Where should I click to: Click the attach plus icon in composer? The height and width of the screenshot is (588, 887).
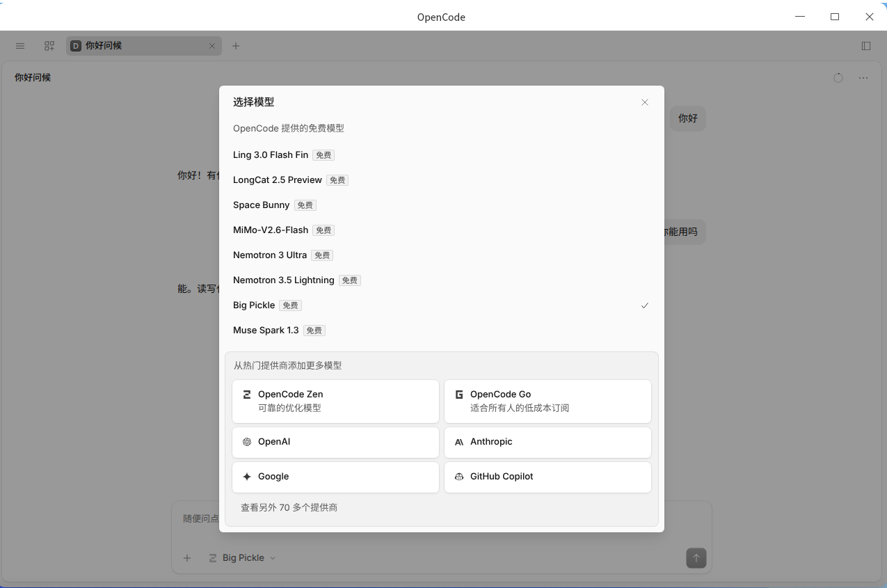[187, 558]
